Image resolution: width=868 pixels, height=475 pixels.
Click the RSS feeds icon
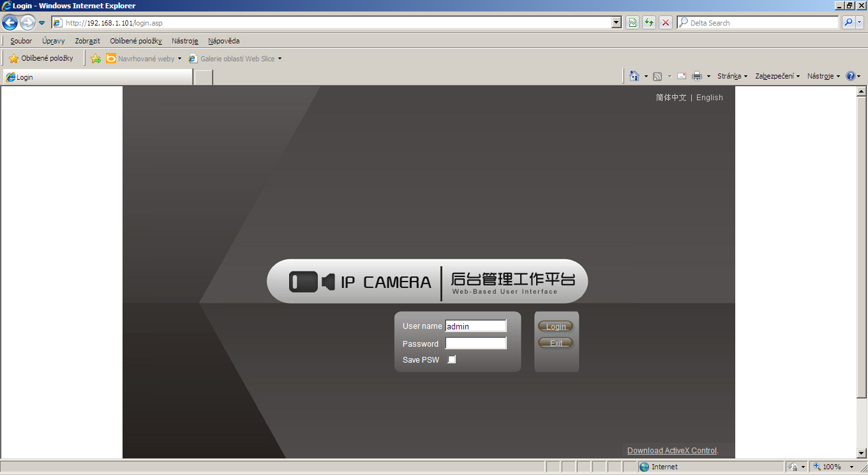click(x=657, y=76)
